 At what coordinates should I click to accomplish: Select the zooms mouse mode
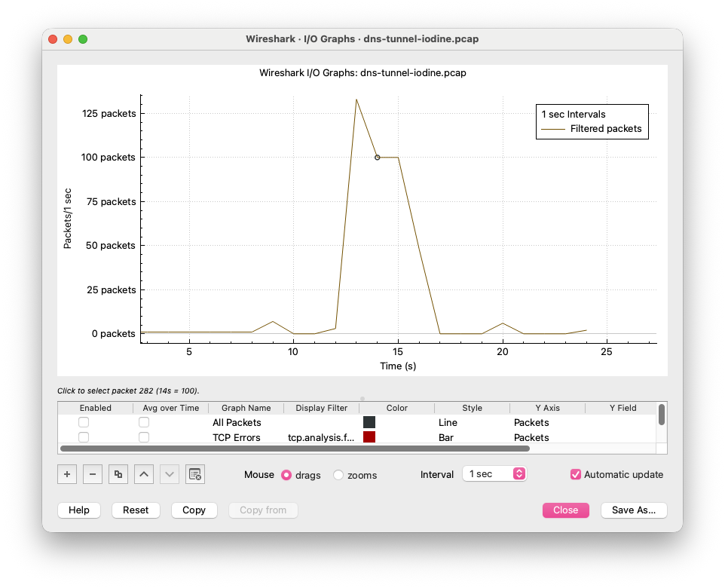coord(338,475)
